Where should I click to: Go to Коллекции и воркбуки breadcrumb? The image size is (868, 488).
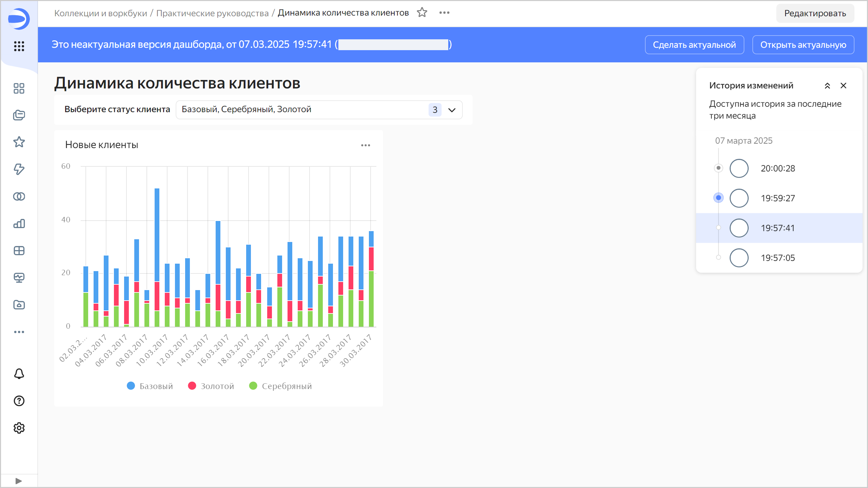click(x=101, y=13)
